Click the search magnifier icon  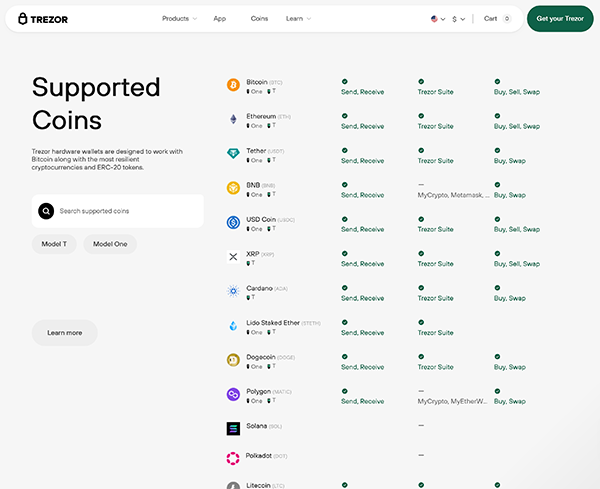click(x=46, y=211)
